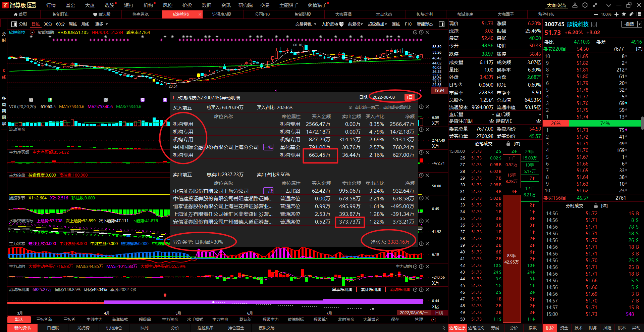
Task: Select the 财务 tab at bottom right
Action: 593,328
